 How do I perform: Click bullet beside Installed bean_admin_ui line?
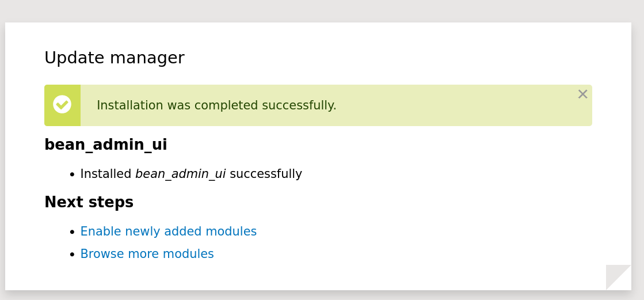point(73,174)
